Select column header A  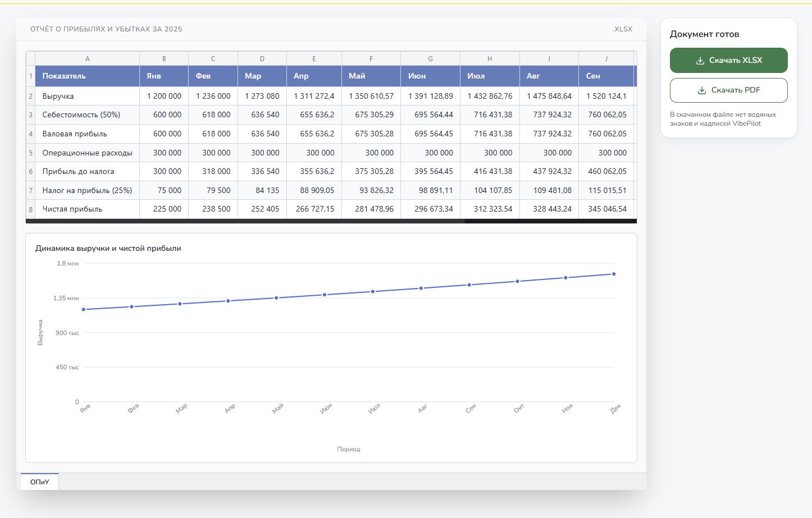[87, 58]
